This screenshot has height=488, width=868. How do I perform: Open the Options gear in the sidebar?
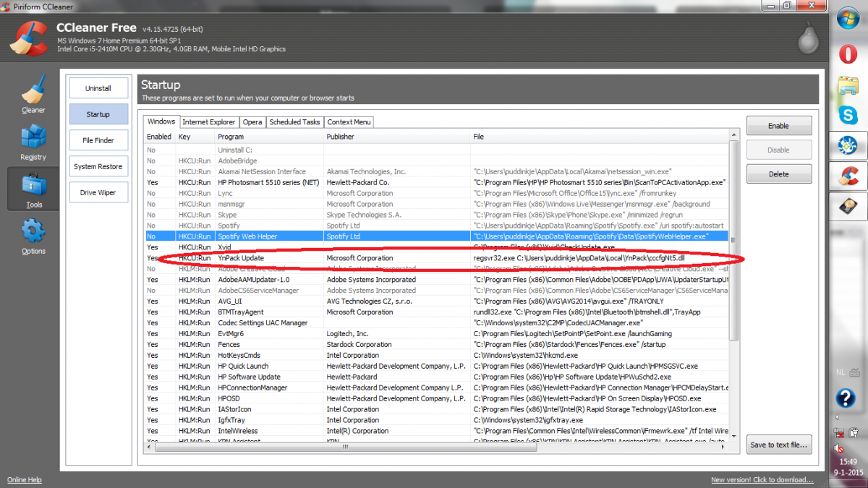[33, 237]
